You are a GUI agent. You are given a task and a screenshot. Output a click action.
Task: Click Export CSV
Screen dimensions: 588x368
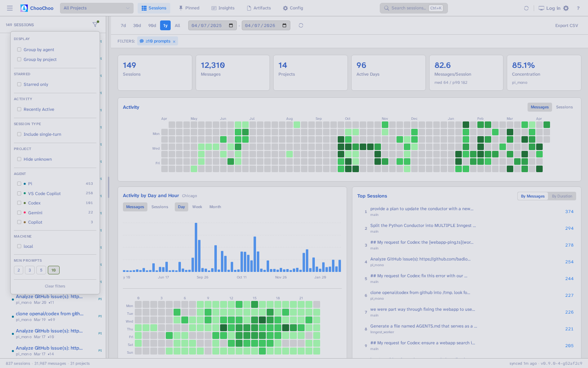pyautogui.click(x=566, y=25)
